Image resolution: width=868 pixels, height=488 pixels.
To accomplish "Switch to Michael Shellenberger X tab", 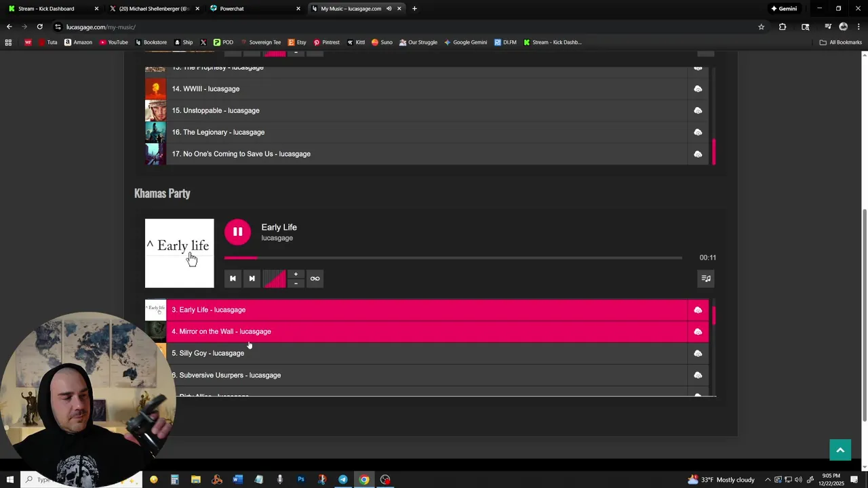I will coord(154,9).
